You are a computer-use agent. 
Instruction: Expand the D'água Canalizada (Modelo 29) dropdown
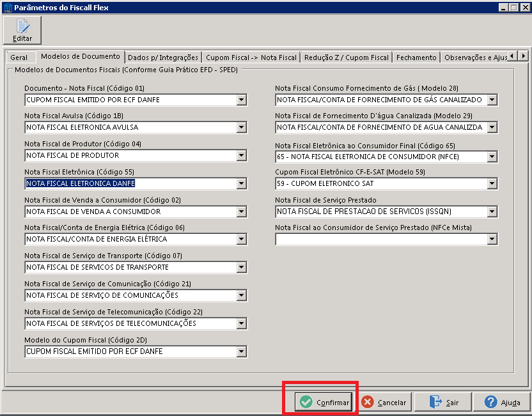click(x=492, y=127)
